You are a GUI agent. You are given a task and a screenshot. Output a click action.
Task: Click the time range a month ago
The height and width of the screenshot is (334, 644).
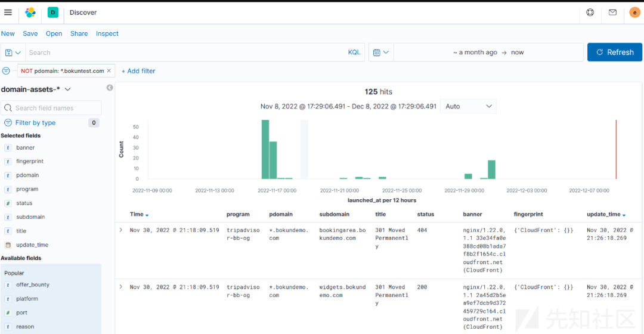tap(475, 52)
